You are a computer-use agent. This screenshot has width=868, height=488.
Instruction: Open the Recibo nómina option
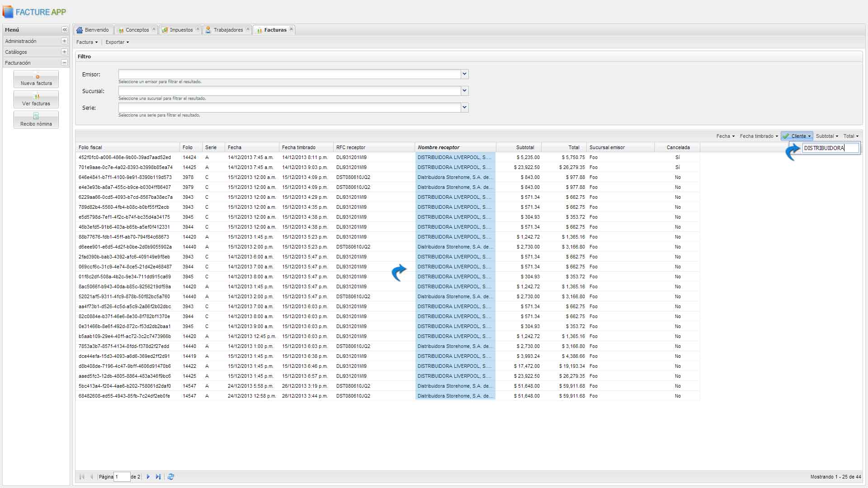tap(36, 120)
